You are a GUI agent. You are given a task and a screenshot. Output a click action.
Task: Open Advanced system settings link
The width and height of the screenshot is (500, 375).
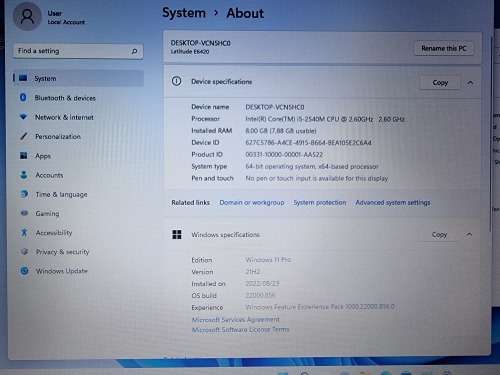[x=393, y=203]
